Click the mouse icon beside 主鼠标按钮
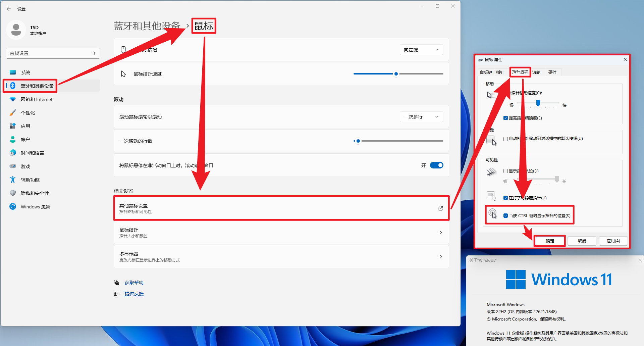Viewport: 644px width, 346px height. click(x=123, y=50)
